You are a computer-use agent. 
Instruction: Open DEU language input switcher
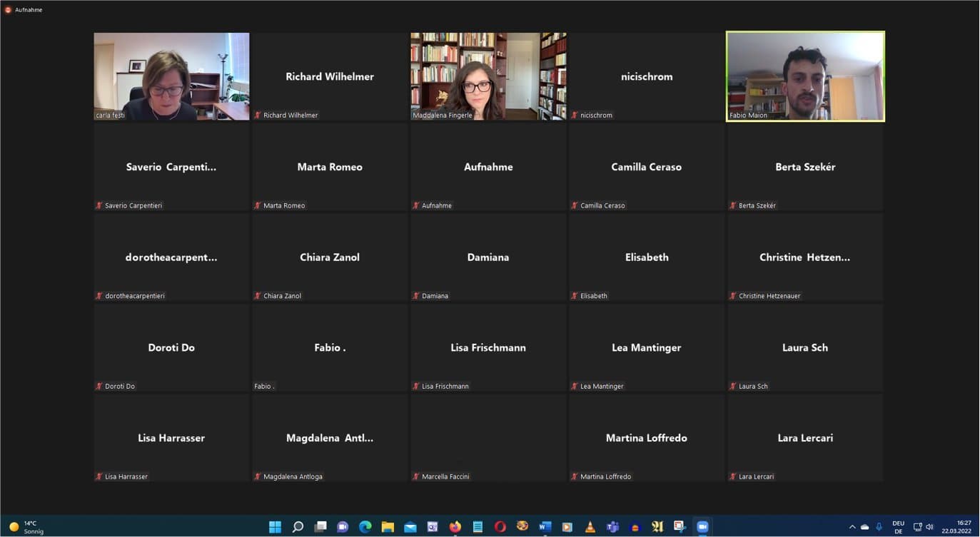(x=898, y=527)
